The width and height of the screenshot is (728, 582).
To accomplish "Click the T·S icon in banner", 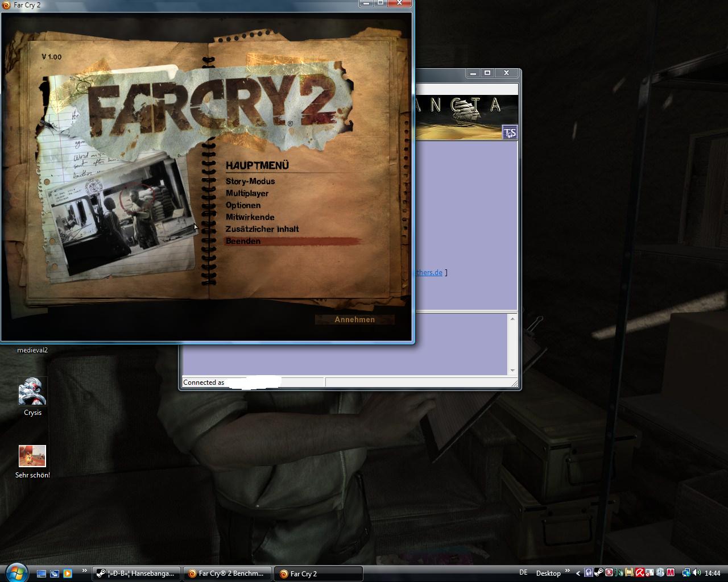I will pyautogui.click(x=510, y=132).
